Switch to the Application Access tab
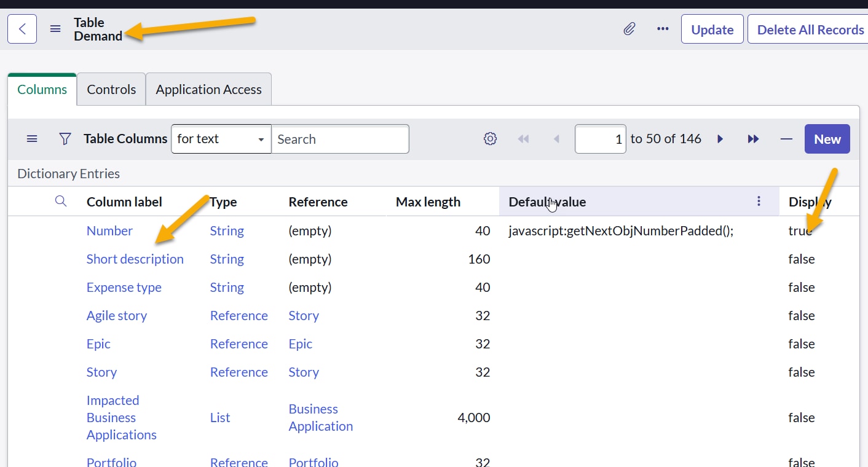 (x=208, y=90)
